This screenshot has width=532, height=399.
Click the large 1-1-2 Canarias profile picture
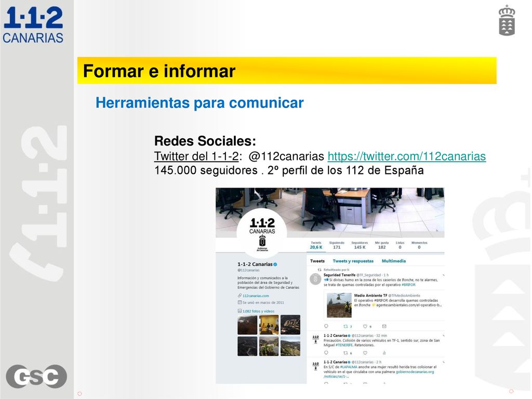coord(262,233)
